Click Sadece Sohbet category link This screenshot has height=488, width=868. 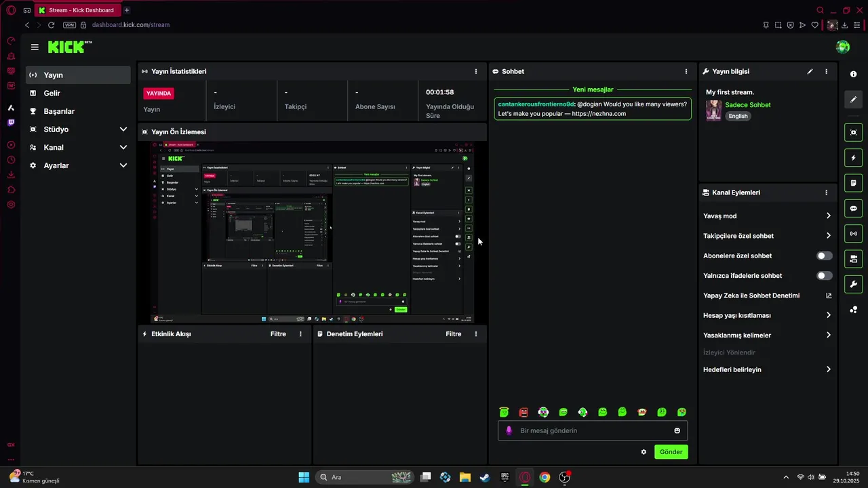(x=747, y=105)
